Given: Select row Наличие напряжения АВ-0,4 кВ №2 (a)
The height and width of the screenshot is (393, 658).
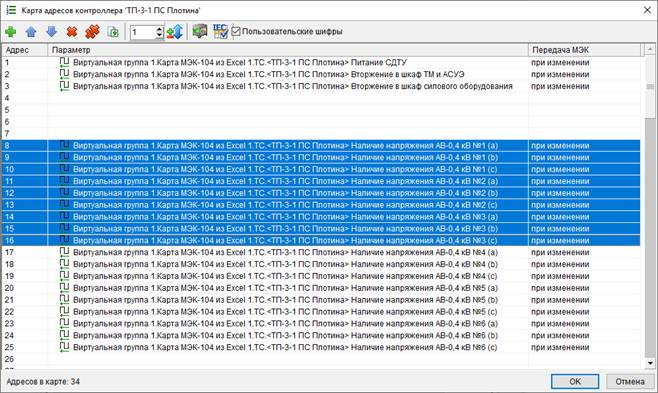Looking at the screenshot, I should pos(321,181).
